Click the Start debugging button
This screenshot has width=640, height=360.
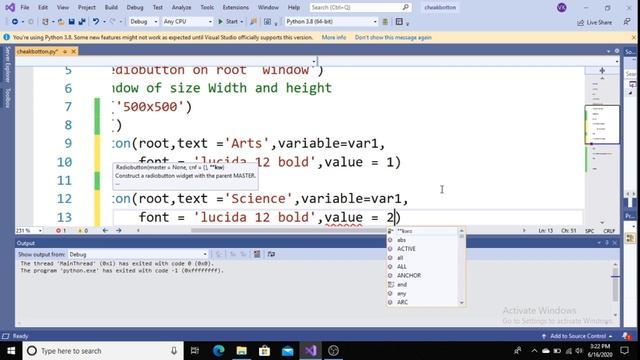[228, 22]
